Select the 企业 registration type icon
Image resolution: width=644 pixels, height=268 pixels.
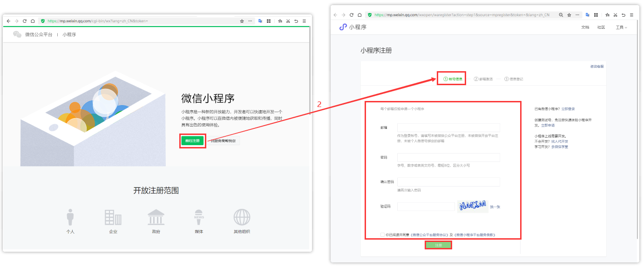tap(113, 217)
